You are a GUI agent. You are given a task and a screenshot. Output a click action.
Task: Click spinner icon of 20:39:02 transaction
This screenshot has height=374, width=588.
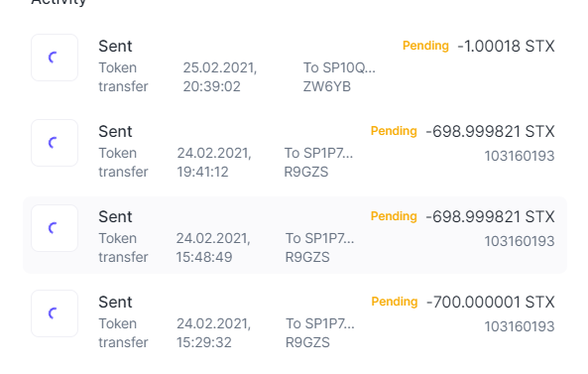click(x=55, y=58)
